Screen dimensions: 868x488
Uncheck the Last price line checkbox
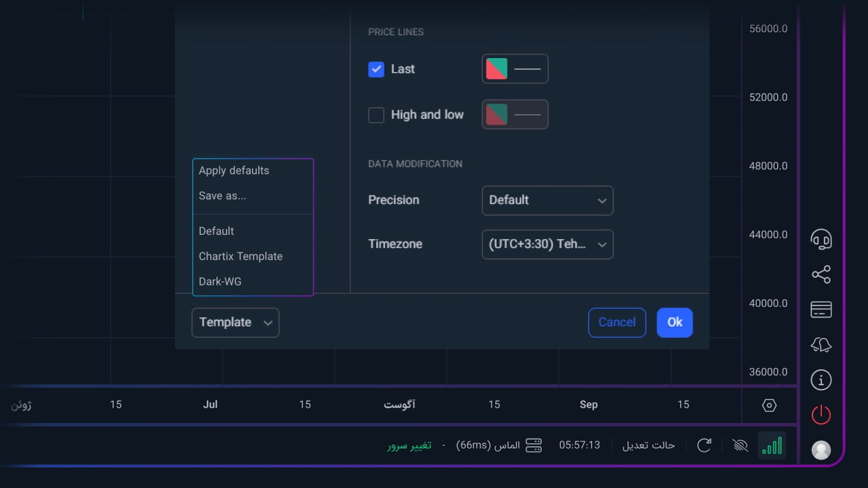point(376,69)
